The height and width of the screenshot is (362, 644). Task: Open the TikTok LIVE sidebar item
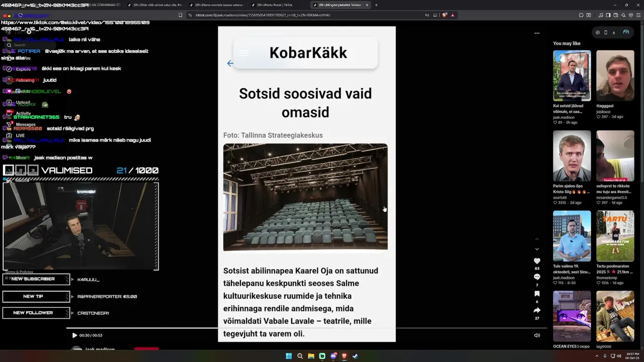click(x=16, y=136)
